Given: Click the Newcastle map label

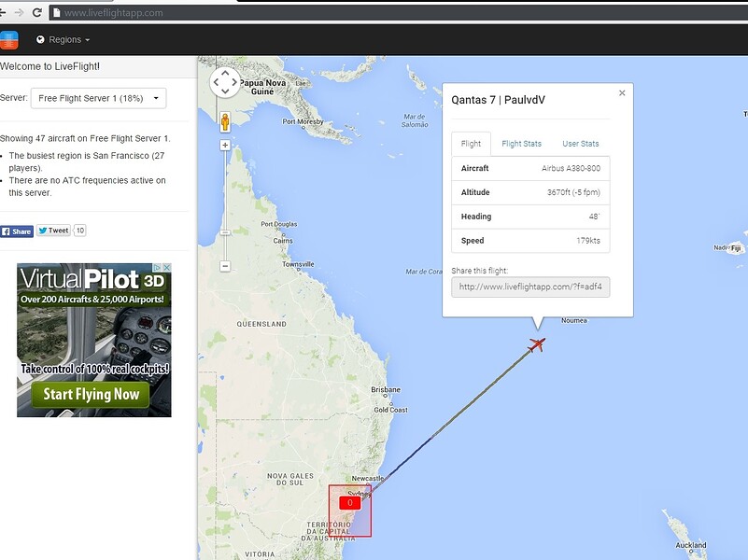Looking at the screenshot, I should point(368,478).
